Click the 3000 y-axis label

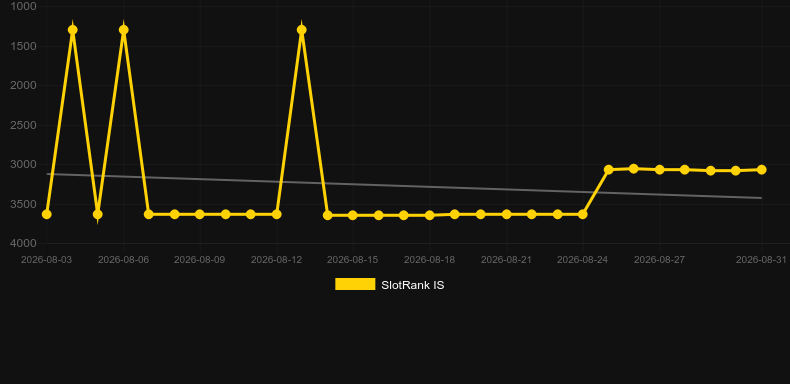[x=24, y=164]
